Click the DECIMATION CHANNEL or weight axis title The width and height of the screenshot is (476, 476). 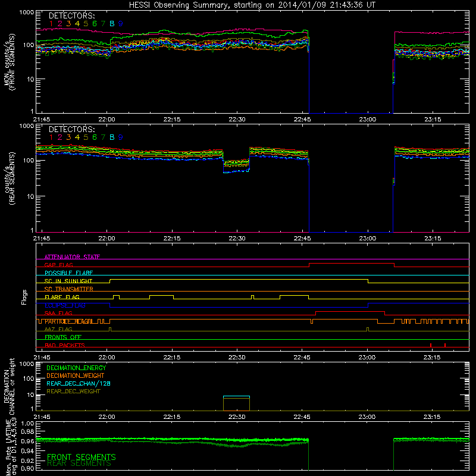[10, 386]
